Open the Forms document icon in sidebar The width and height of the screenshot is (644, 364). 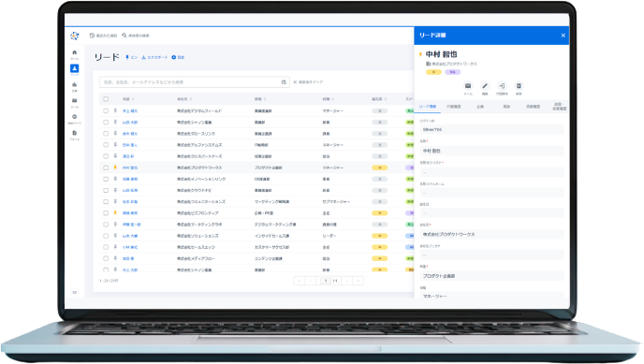click(74, 133)
